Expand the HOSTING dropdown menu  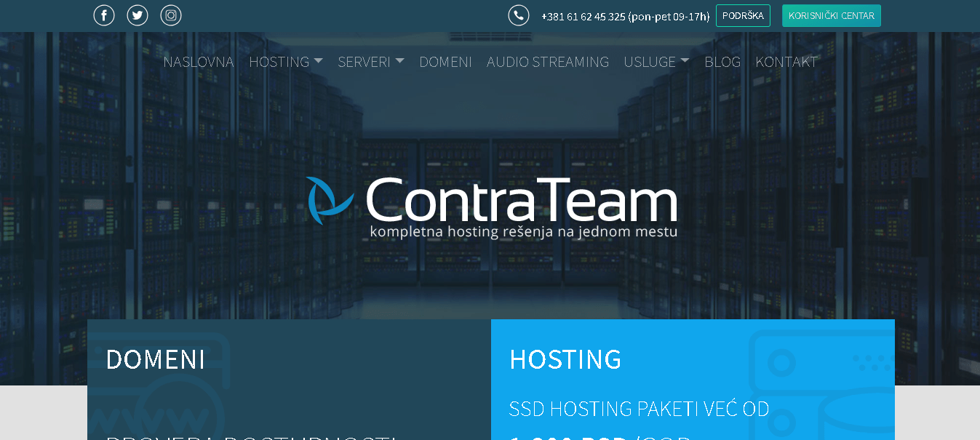pos(286,62)
